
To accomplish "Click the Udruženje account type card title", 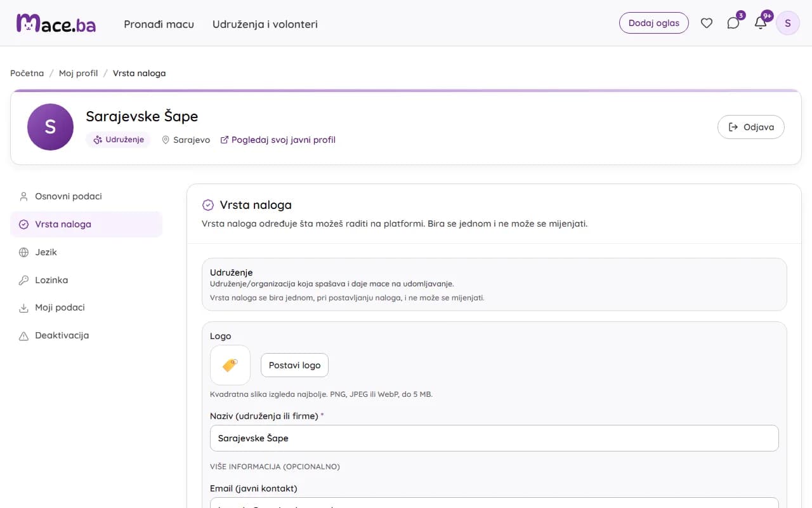I will click(232, 272).
